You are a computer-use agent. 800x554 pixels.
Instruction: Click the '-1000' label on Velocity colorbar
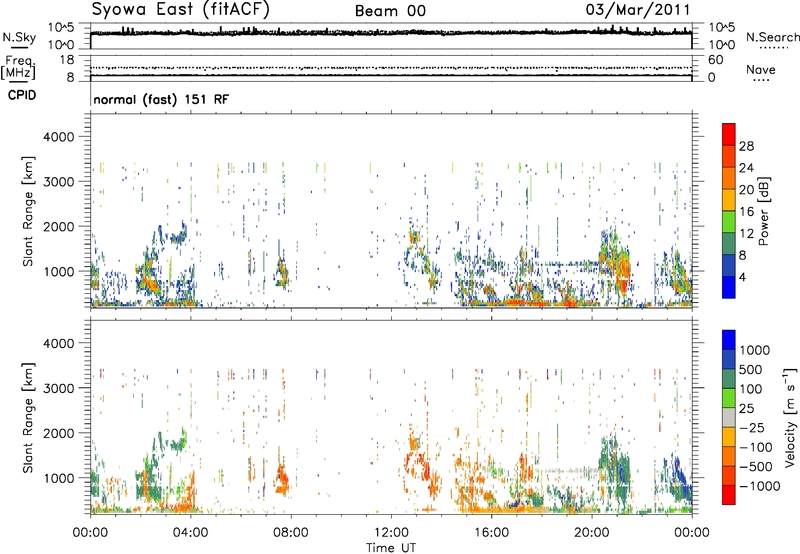pyautogui.click(x=760, y=486)
